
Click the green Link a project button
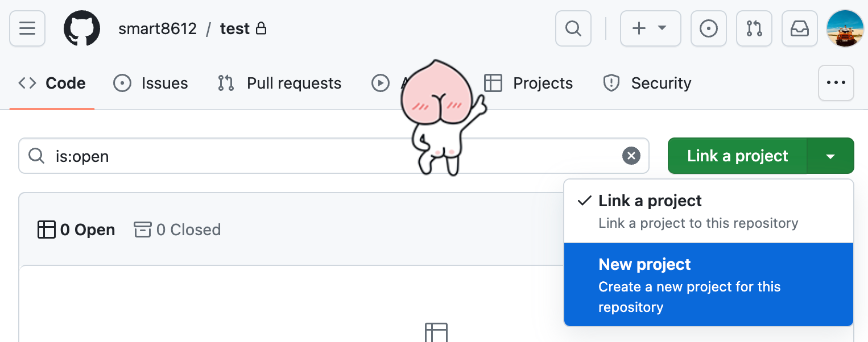[737, 156]
